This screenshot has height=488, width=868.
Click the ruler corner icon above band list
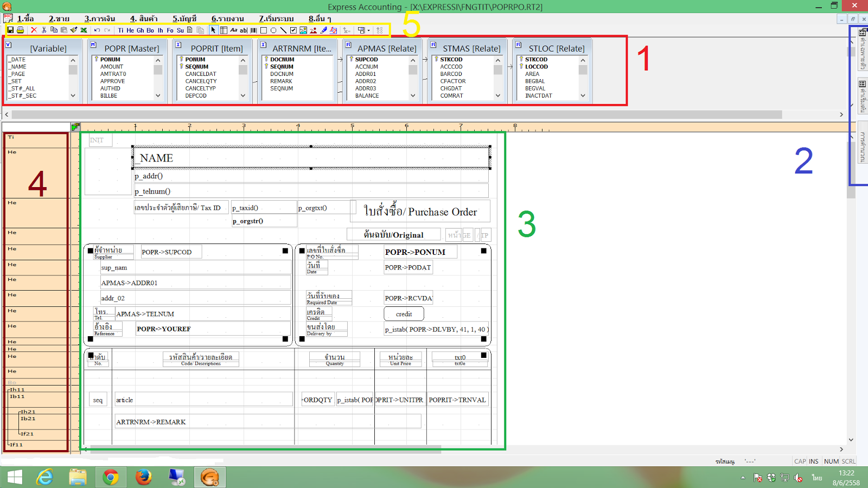(75, 127)
